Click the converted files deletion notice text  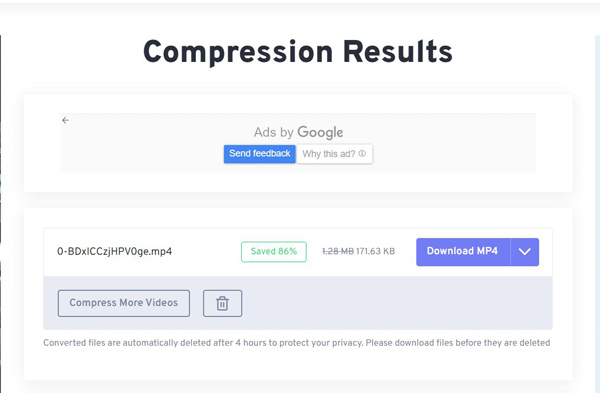[297, 342]
